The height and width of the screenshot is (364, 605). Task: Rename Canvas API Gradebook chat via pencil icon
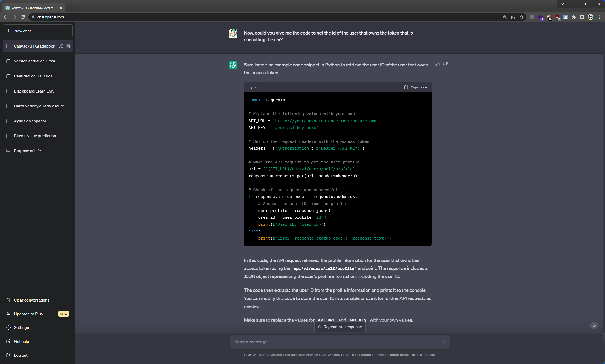pyautogui.click(x=61, y=46)
